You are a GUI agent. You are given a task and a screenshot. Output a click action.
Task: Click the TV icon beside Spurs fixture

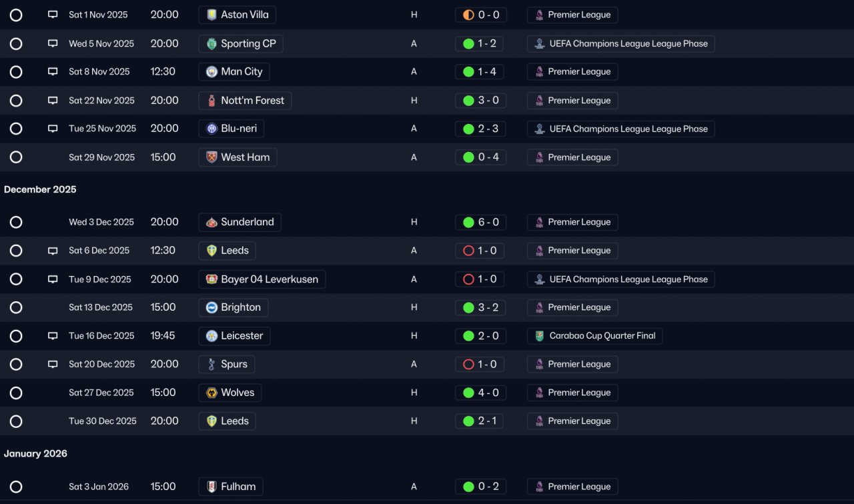53,364
